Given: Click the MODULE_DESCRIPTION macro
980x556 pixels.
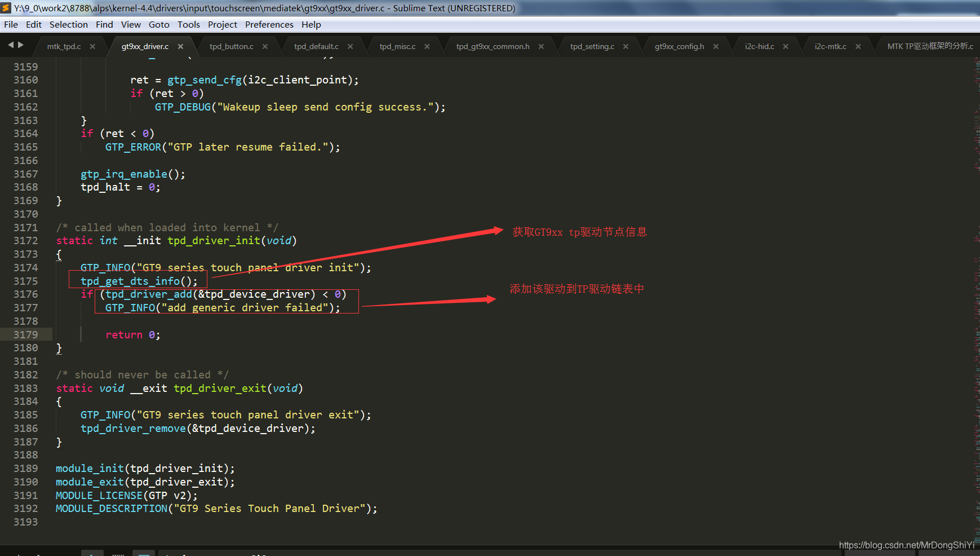Looking at the screenshot, I should pyautogui.click(x=112, y=508).
